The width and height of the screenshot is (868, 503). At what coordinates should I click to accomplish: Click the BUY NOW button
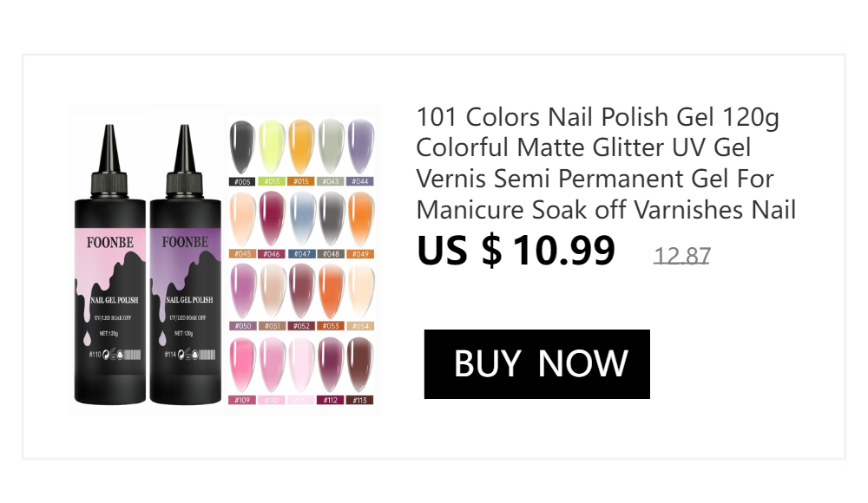[x=537, y=364]
